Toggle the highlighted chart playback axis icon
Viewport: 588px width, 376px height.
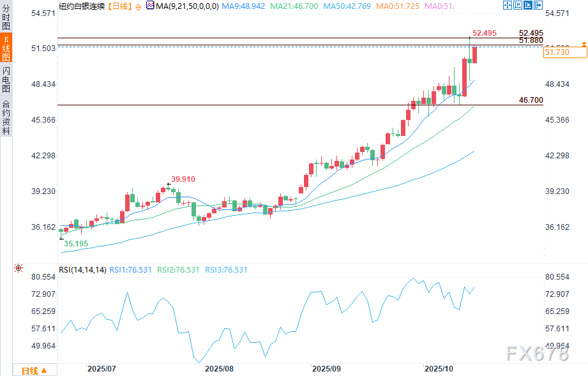pyautogui.click(x=529, y=5)
